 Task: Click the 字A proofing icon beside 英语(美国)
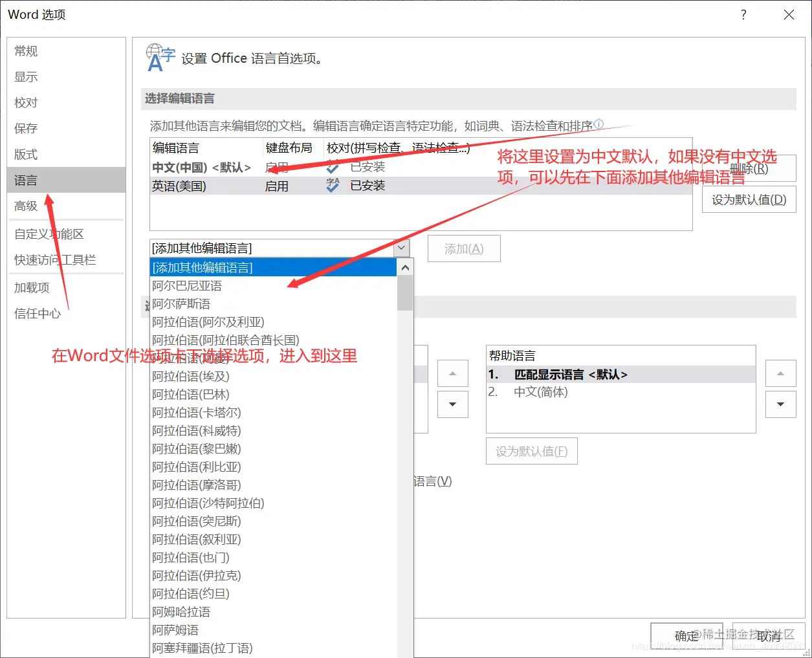click(332, 185)
